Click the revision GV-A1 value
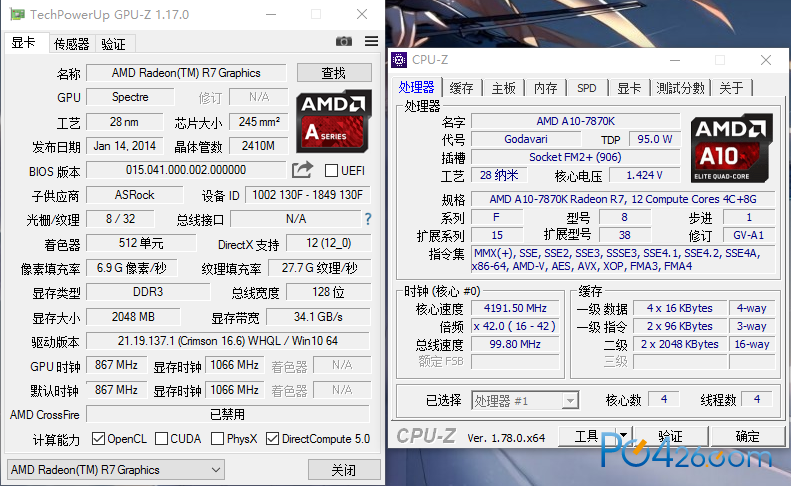This screenshot has height=486, width=791. click(749, 235)
